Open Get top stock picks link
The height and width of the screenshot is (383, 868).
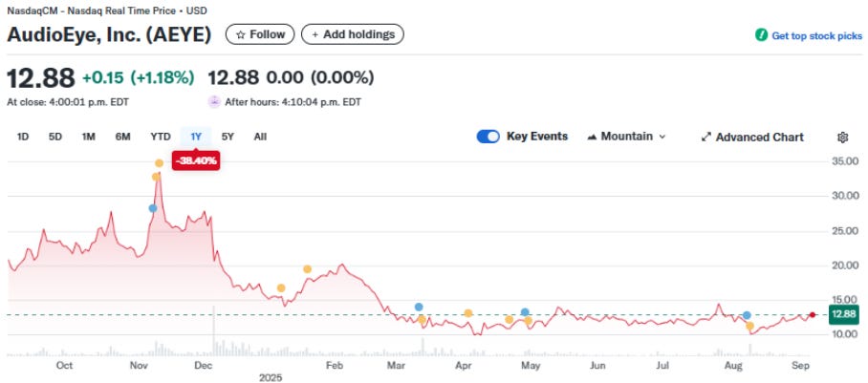click(x=816, y=35)
